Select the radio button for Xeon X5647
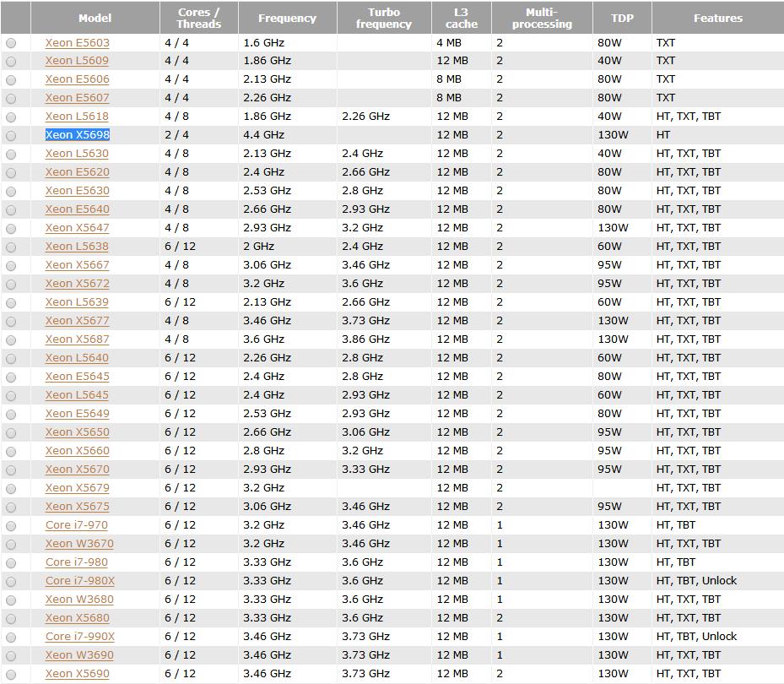This screenshot has height=684, width=784. [11, 229]
